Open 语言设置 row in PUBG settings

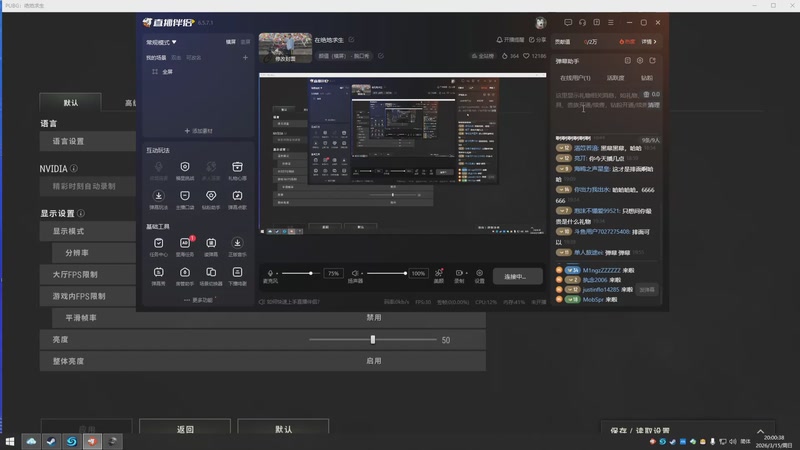click(88, 141)
